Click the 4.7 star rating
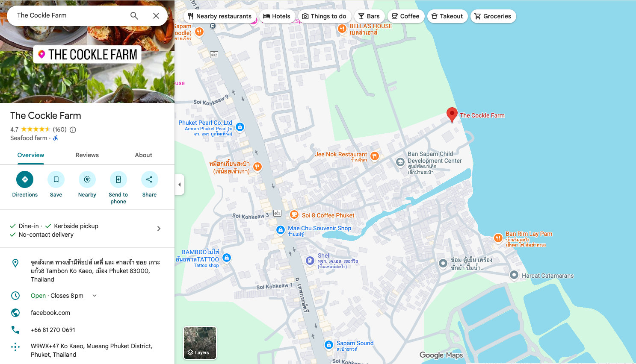The height and width of the screenshot is (364, 636). (30, 129)
